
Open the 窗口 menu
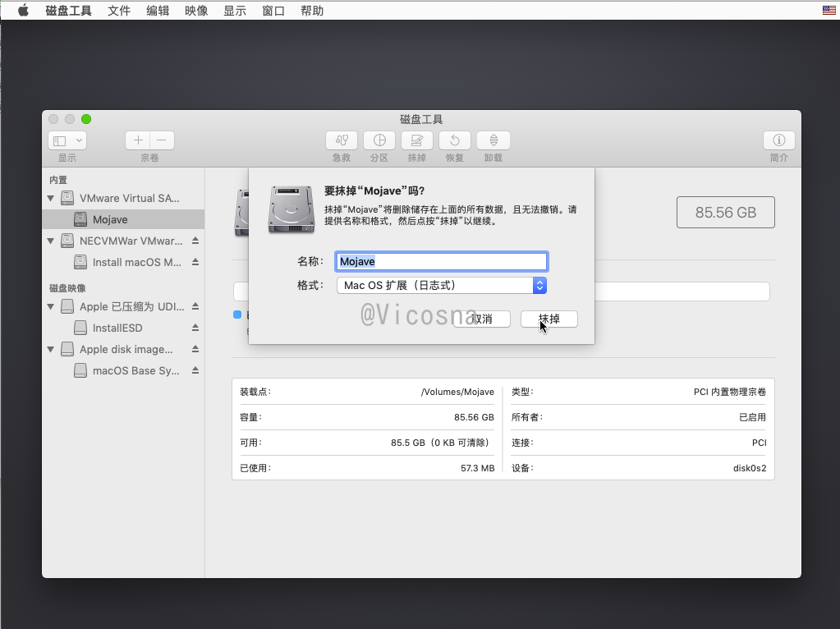273,10
